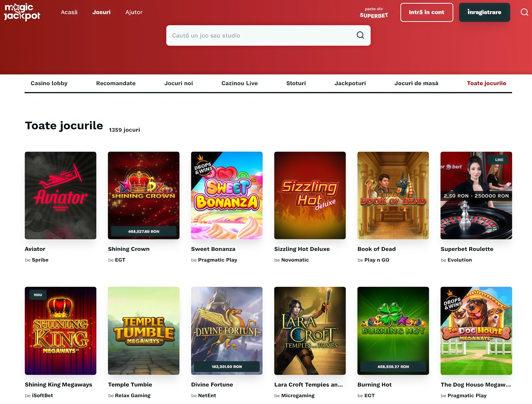Click the iSoftBet provider name

click(x=42, y=395)
